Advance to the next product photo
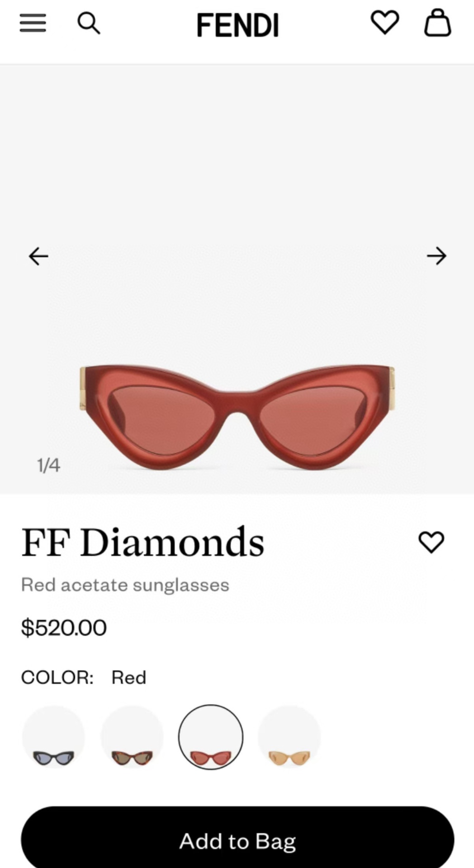This screenshot has height=868, width=474. pos(436,256)
